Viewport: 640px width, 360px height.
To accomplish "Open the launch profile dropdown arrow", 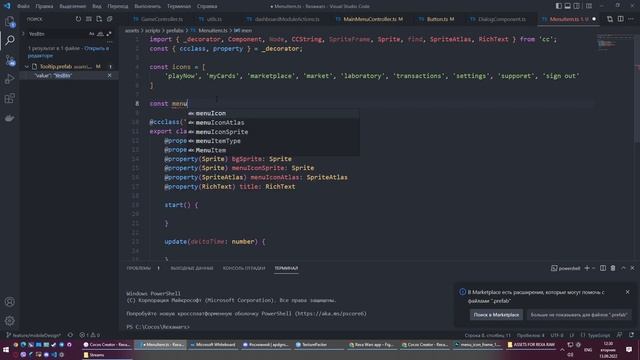I will (593, 268).
